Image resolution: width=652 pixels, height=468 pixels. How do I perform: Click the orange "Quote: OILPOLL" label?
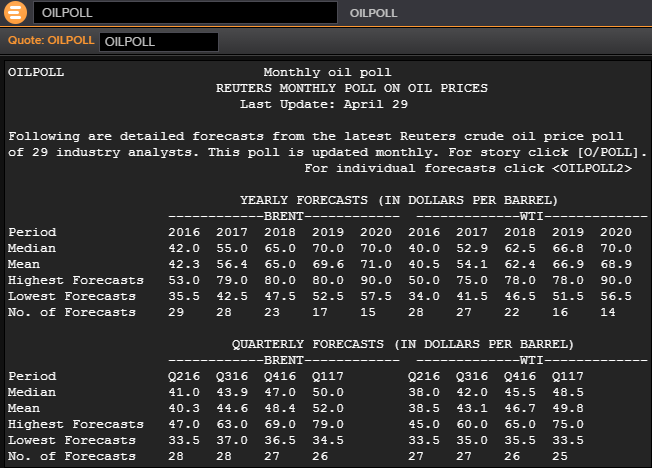[50, 41]
